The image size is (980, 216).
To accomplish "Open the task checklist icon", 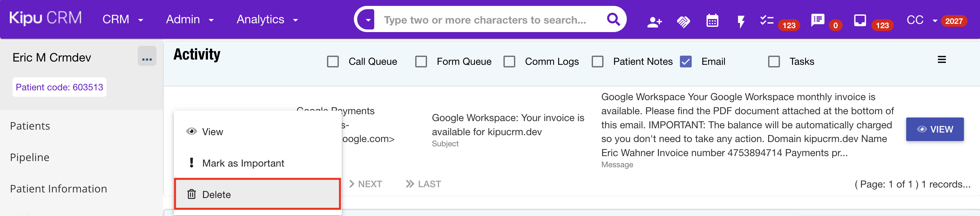I will coord(766,20).
